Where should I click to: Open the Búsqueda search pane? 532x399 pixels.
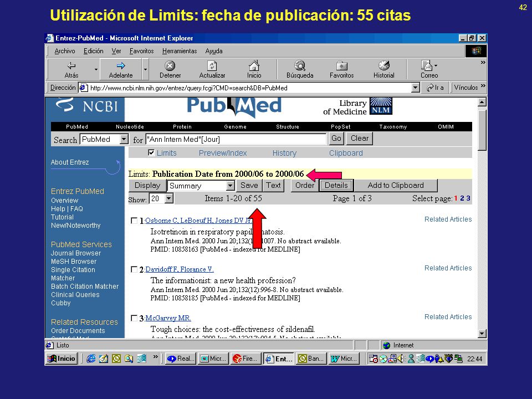pos(300,70)
